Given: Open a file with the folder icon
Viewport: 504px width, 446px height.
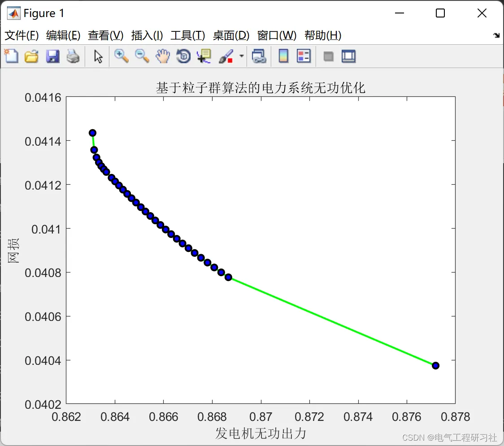Looking at the screenshot, I should pos(31,56).
